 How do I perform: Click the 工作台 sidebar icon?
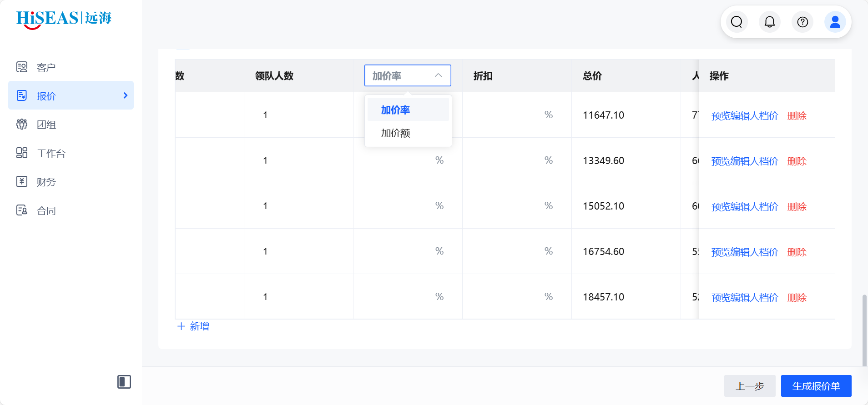click(x=22, y=153)
